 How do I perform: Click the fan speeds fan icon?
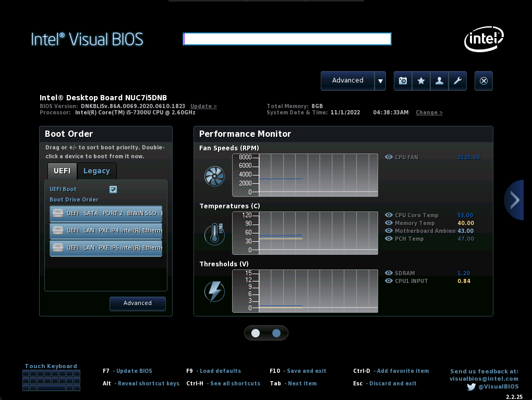[x=214, y=176]
